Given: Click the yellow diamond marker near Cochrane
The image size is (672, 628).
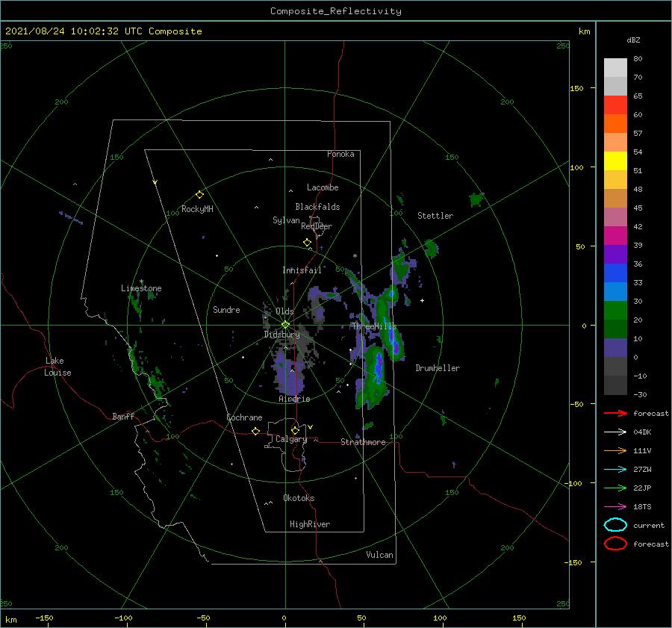Looking at the screenshot, I should 256,432.
